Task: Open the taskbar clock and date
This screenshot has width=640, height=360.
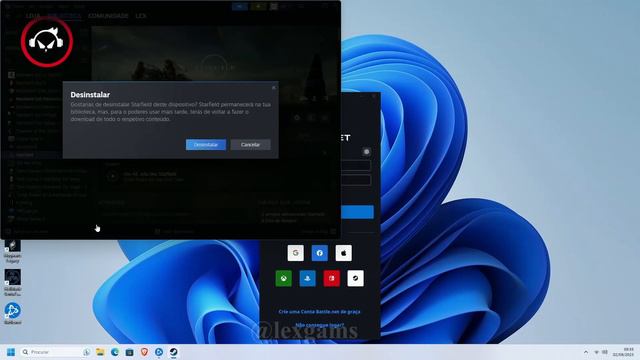Action: [623, 352]
